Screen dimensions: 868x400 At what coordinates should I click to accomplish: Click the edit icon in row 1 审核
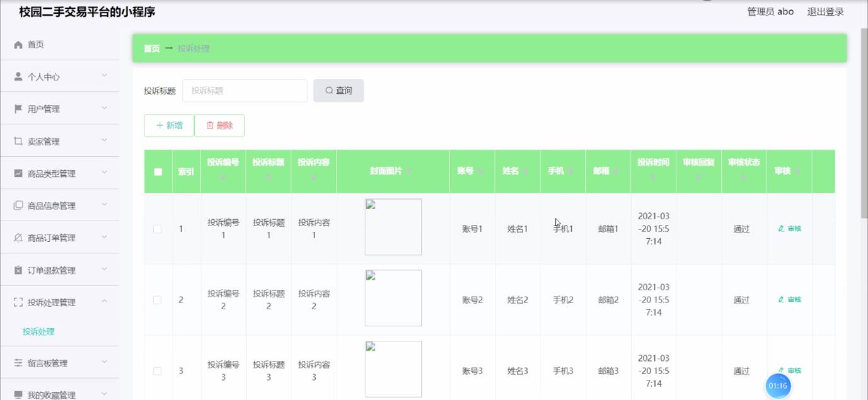(782, 229)
